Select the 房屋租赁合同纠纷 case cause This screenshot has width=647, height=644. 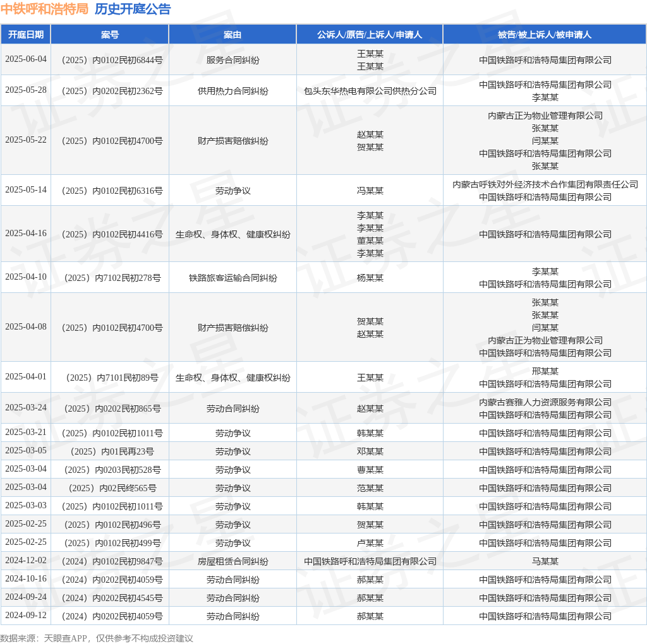(233, 561)
